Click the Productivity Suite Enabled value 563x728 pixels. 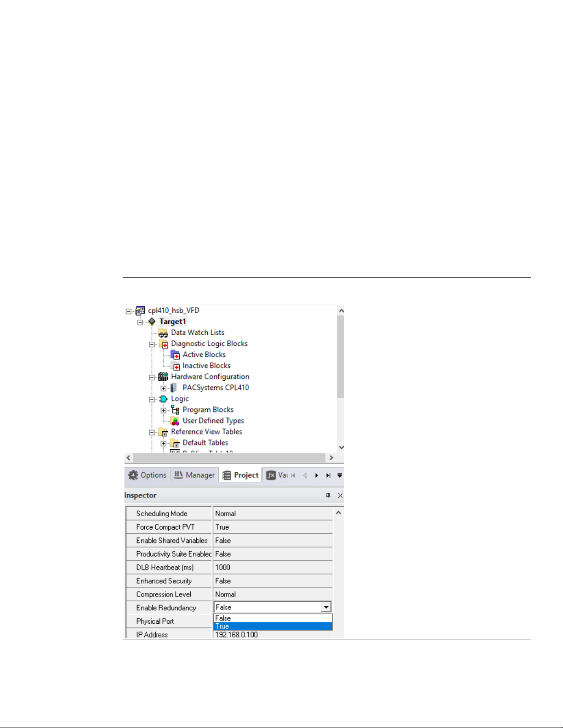point(273,554)
